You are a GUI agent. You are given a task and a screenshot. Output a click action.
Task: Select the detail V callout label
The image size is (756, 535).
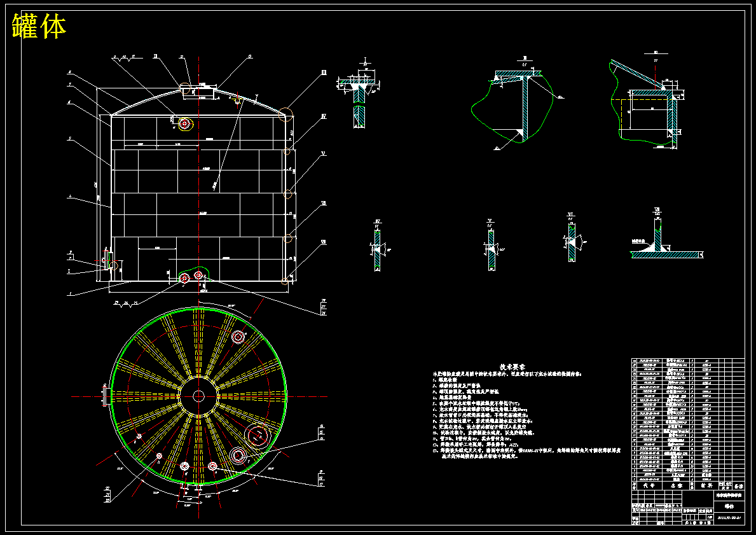323,154
